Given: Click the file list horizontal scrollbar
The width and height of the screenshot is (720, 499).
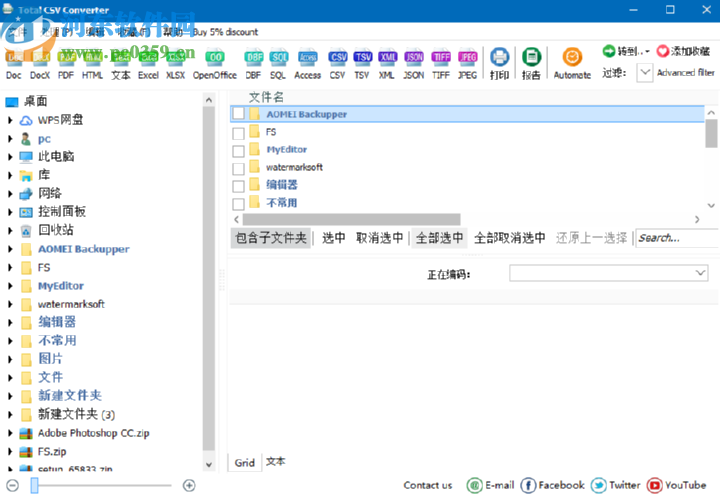Looking at the screenshot, I should (351, 219).
